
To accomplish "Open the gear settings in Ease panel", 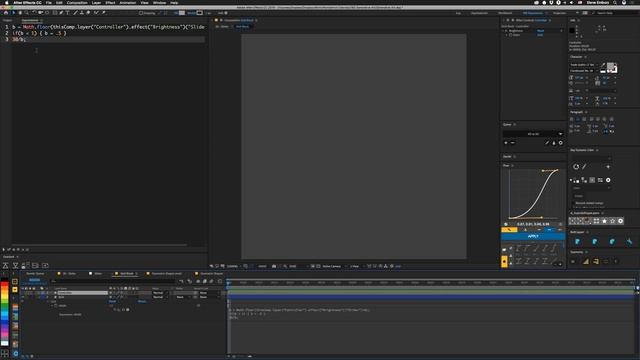I will [x=561, y=143].
